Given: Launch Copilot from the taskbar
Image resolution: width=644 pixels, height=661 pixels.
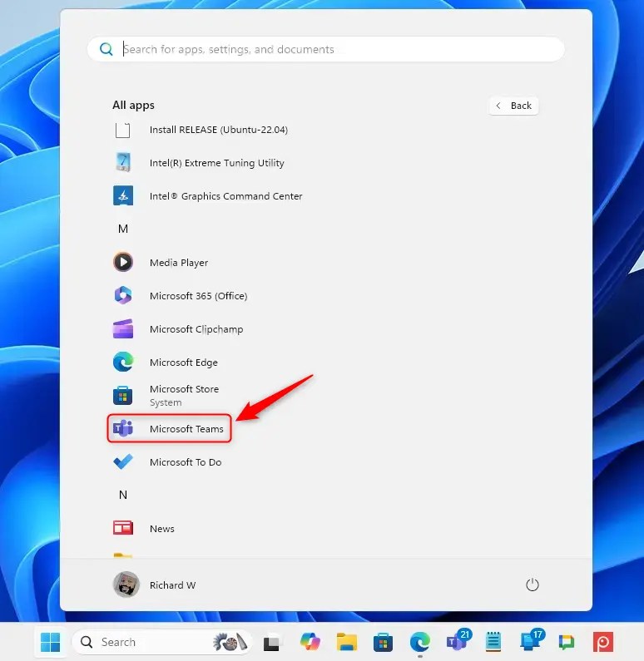Looking at the screenshot, I should (x=310, y=642).
